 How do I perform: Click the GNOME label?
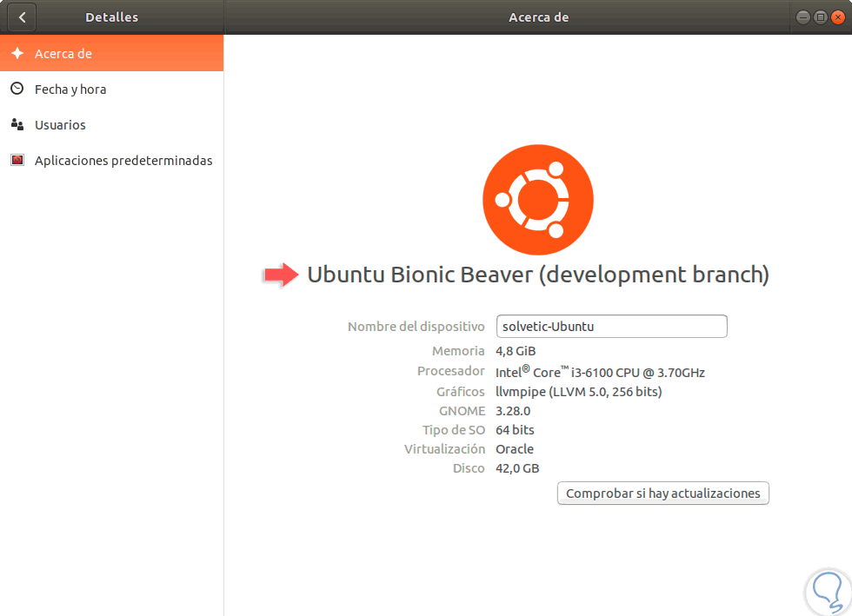(462, 411)
